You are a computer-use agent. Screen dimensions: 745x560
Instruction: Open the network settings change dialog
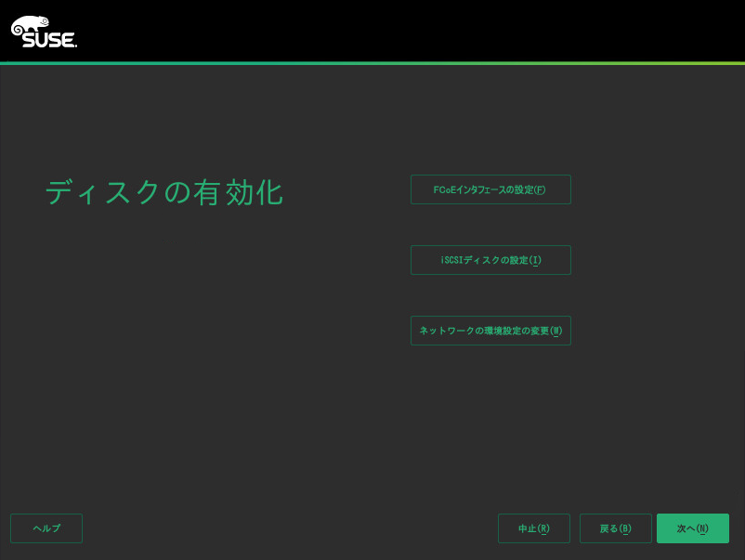point(490,331)
